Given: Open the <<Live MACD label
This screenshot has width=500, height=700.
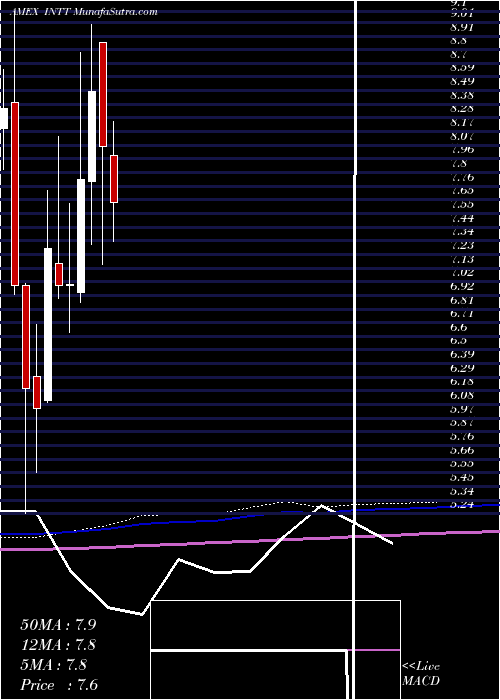Looking at the screenshot, I should coord(421,674).
